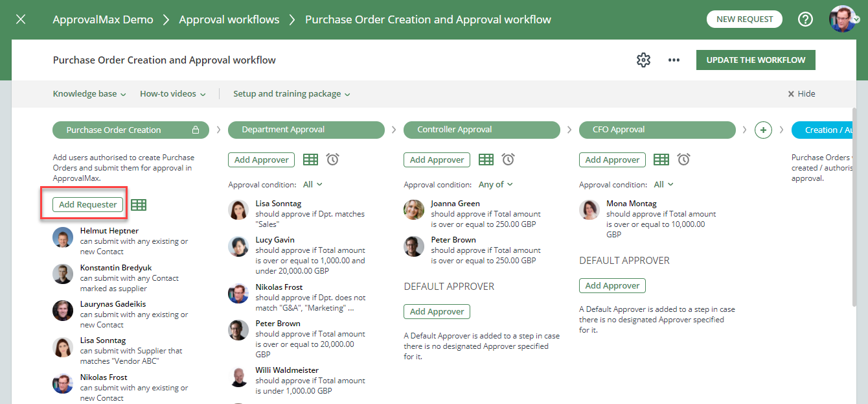Open Controller Approval matrix grid icon
Screen dimensions: 868x404
(x=486, y=160)
